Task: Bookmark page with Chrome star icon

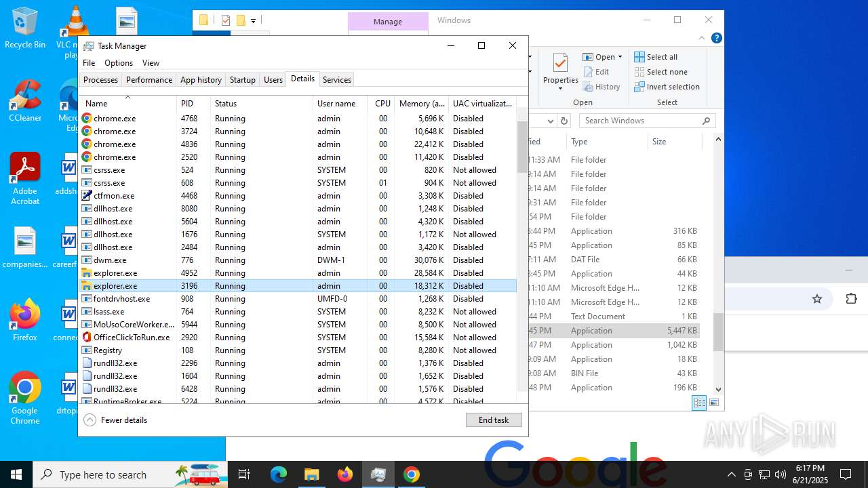Action: point(817,299)
